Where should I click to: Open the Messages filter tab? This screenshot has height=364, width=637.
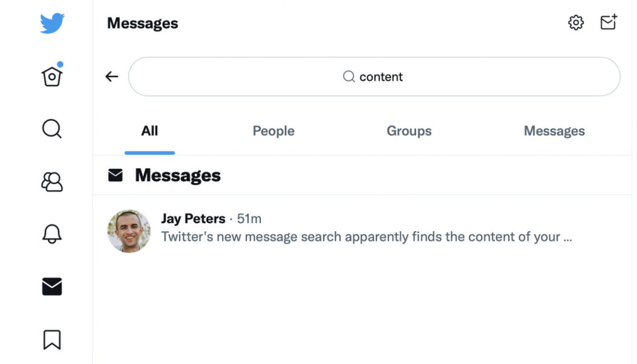[x=554, y=131]
